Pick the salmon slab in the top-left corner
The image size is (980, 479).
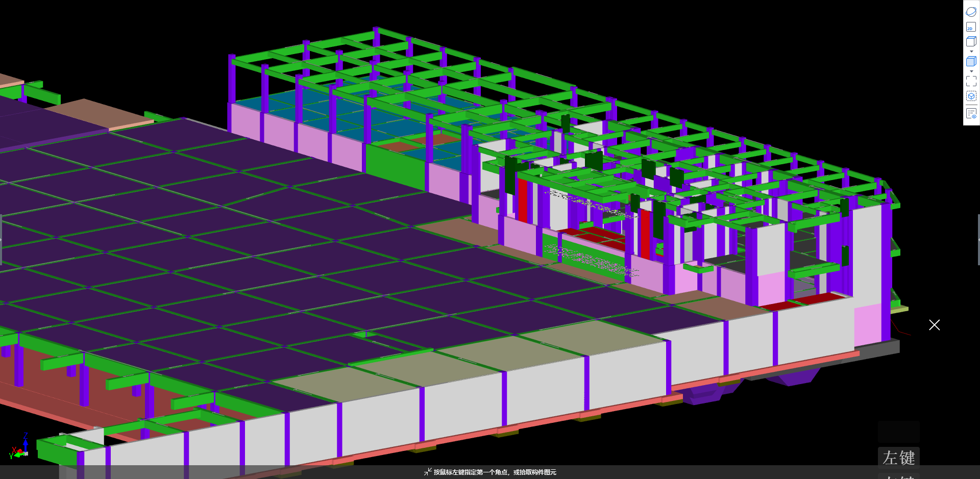click(x=9, y=79)
